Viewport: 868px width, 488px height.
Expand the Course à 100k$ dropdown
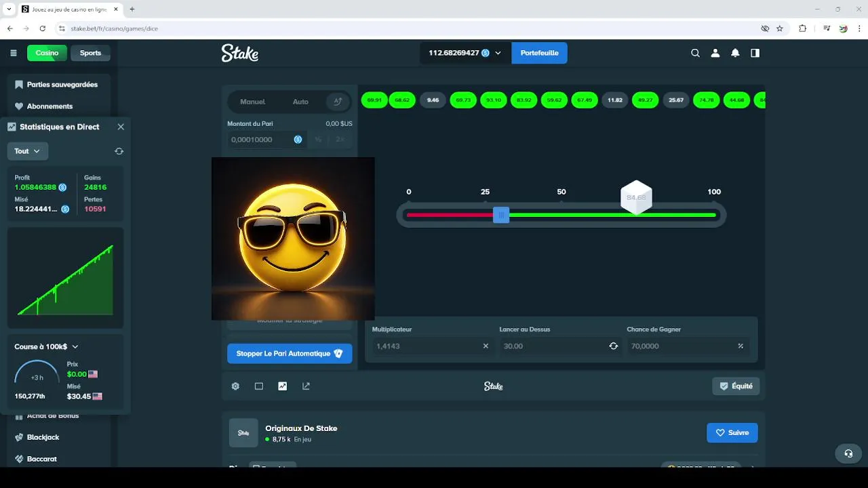tap(47, 346)
